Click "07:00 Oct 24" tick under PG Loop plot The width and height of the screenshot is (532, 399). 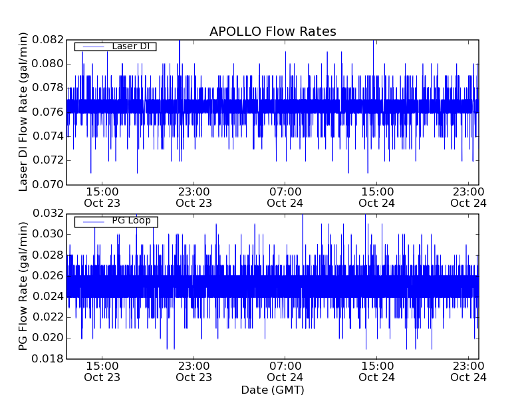[285, 372]
